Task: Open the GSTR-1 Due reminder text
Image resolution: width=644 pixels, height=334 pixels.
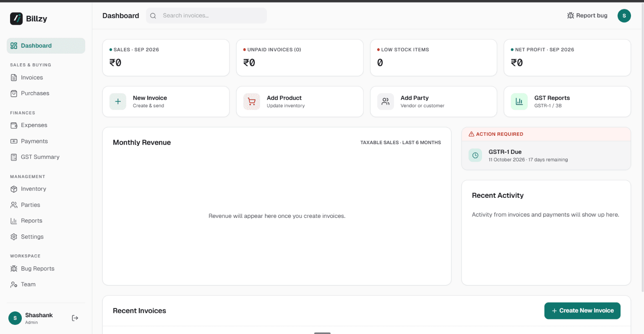Action: coord(505,152)
